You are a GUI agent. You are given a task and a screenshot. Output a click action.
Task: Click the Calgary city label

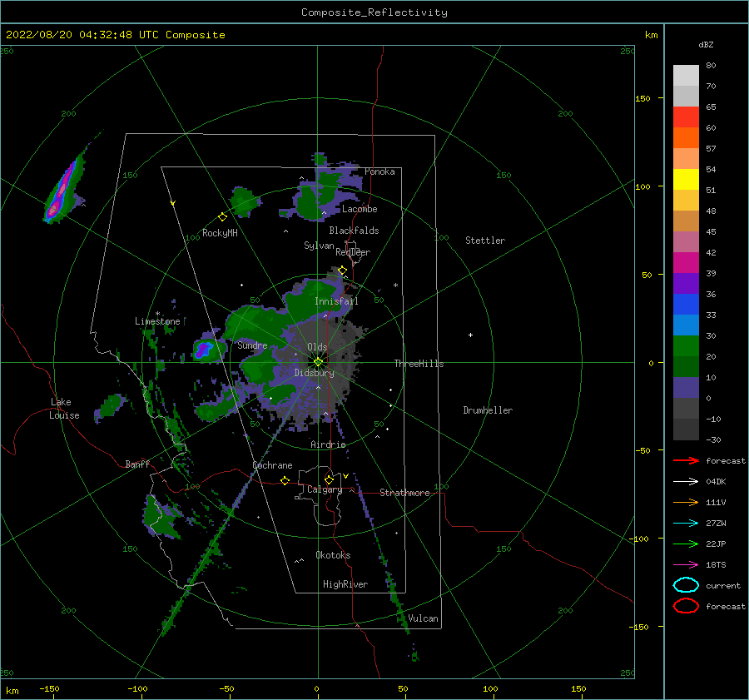click(325, 489)
